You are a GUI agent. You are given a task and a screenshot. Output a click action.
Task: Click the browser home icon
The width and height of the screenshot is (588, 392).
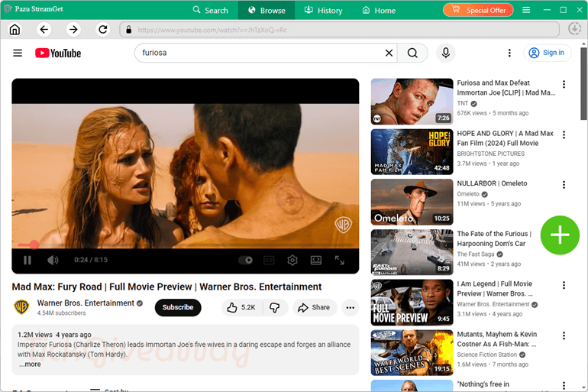(x=15, y=29)
